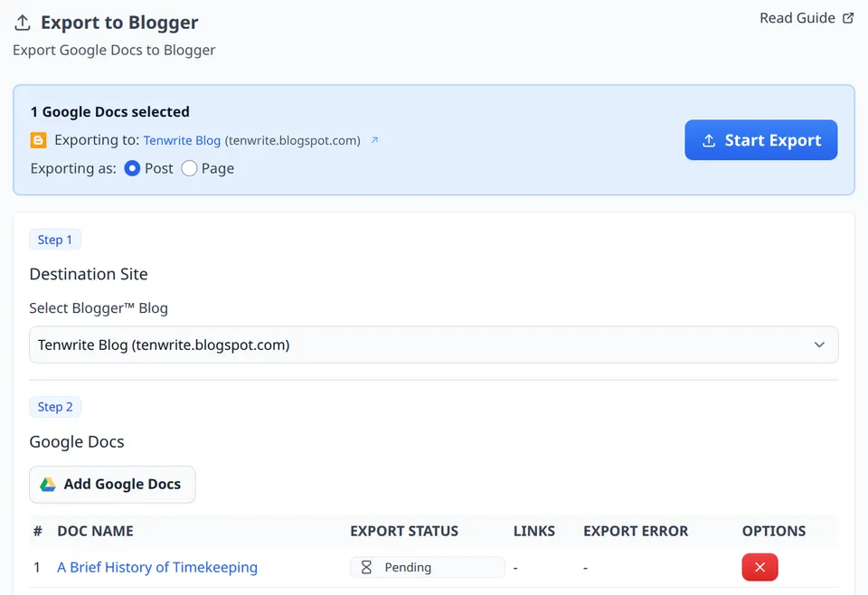Click the # column header
This screenshot has width=868, height=595.
coord(38,532)
